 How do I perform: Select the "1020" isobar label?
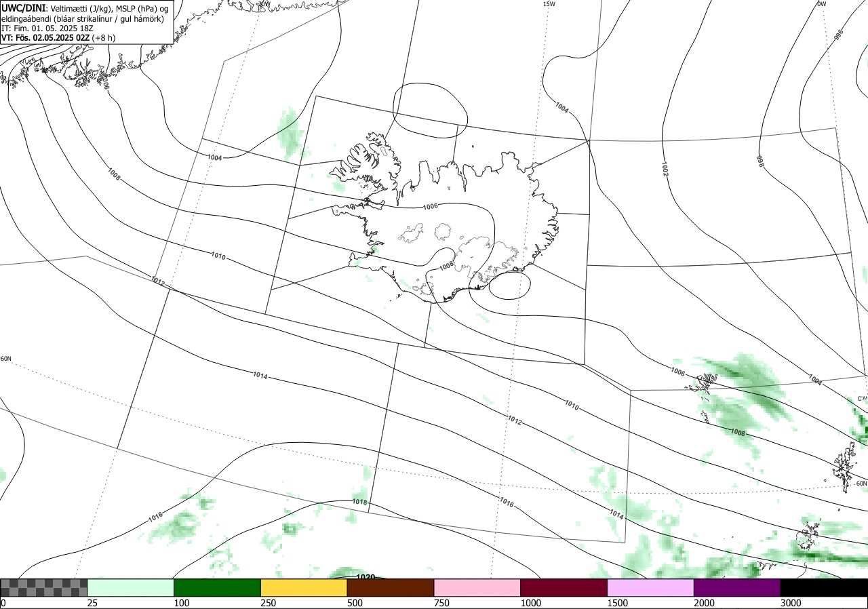(366, 577)
